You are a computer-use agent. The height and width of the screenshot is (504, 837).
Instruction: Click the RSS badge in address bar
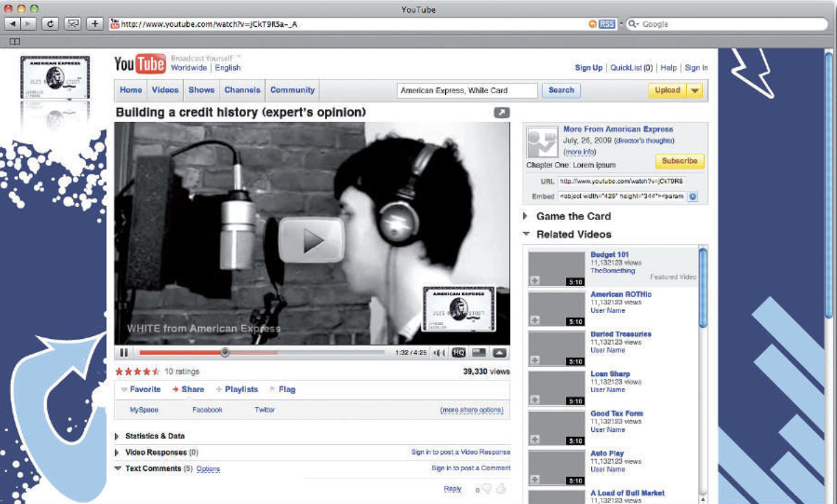[x=607, y=24]
